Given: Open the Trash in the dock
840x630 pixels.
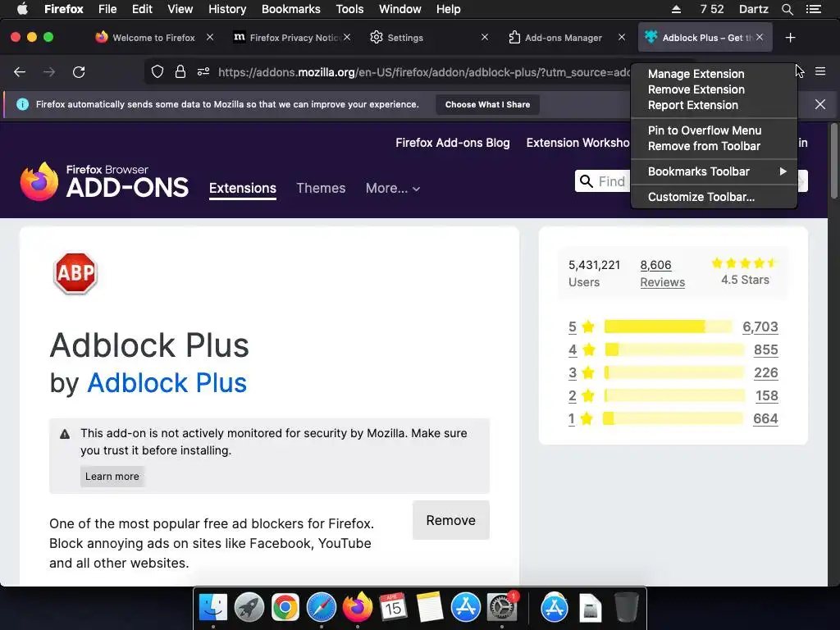Looking at the screenshot, I should pos(626,608).
